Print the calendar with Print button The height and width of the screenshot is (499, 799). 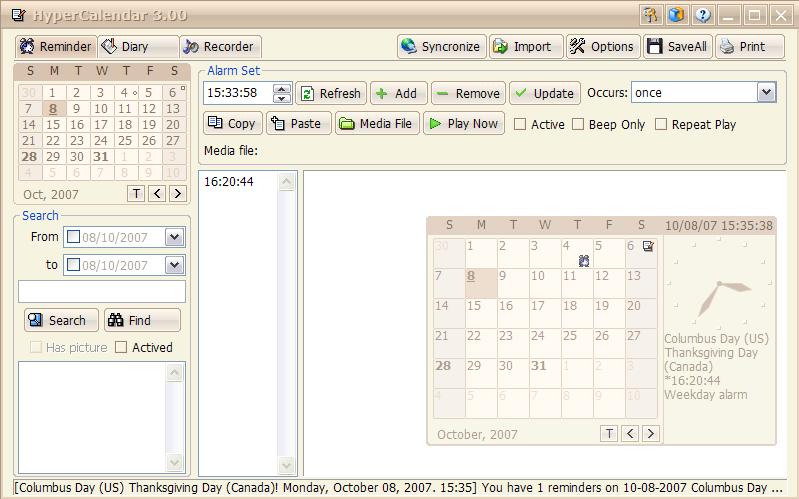(750, 46)
